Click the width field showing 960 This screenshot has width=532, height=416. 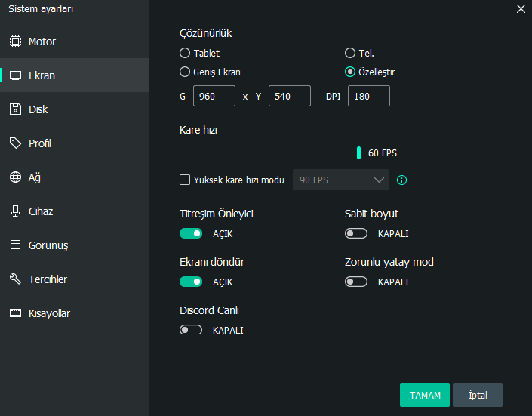point(214,96)
